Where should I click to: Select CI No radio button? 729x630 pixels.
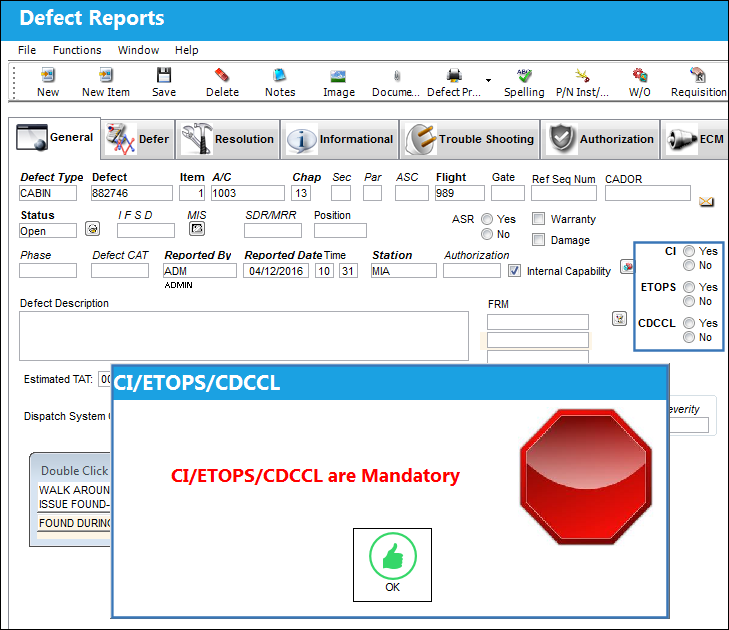coord(689,265)
